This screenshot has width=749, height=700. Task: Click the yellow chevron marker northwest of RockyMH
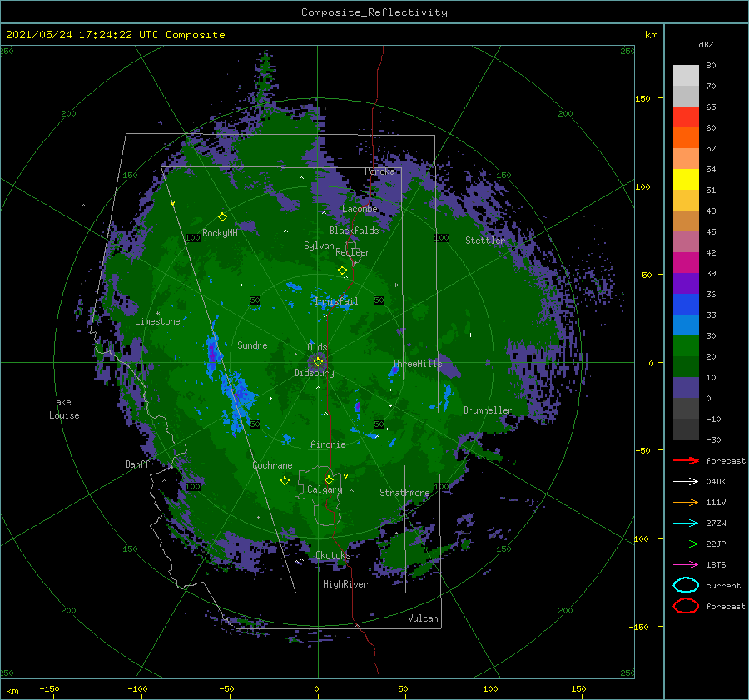coord(172,203)
